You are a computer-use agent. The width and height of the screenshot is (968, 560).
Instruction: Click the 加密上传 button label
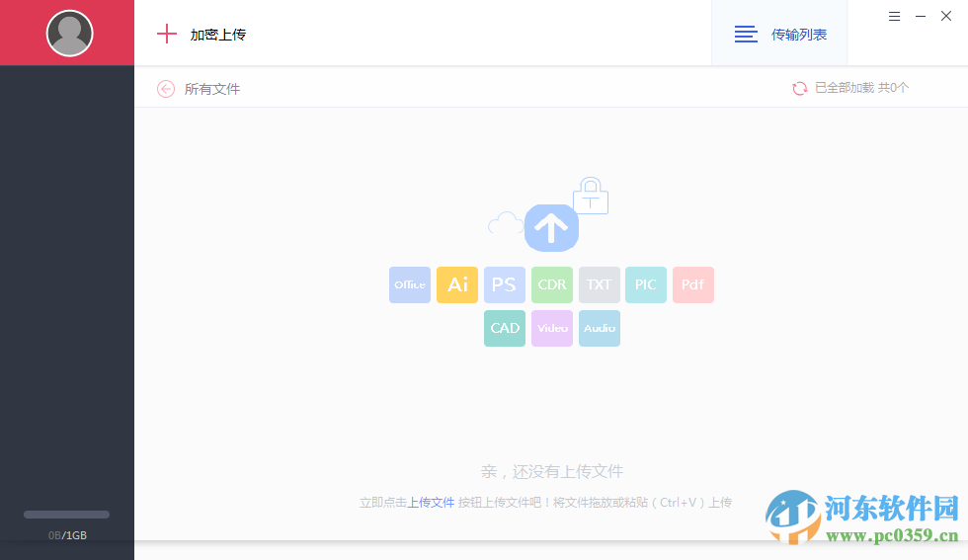point(218,35)
